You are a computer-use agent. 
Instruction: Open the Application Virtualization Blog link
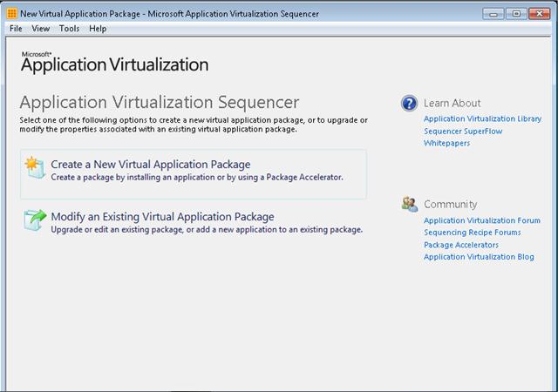click(479, 257)
